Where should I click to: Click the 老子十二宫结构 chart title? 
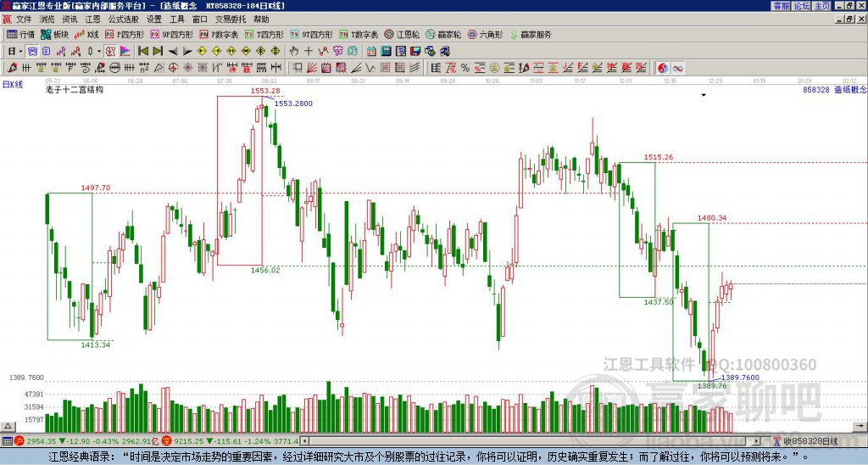(75, 89)
